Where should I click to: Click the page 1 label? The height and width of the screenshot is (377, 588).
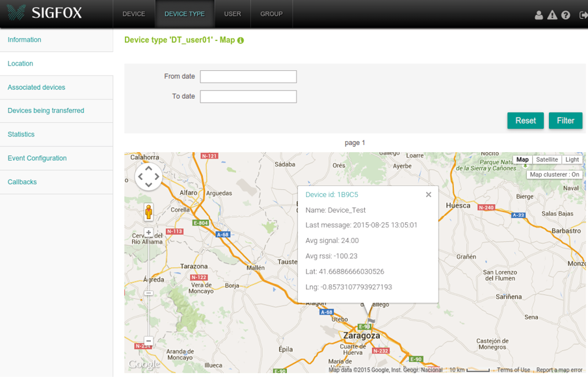pyautogui.click(x=354, y=143)
